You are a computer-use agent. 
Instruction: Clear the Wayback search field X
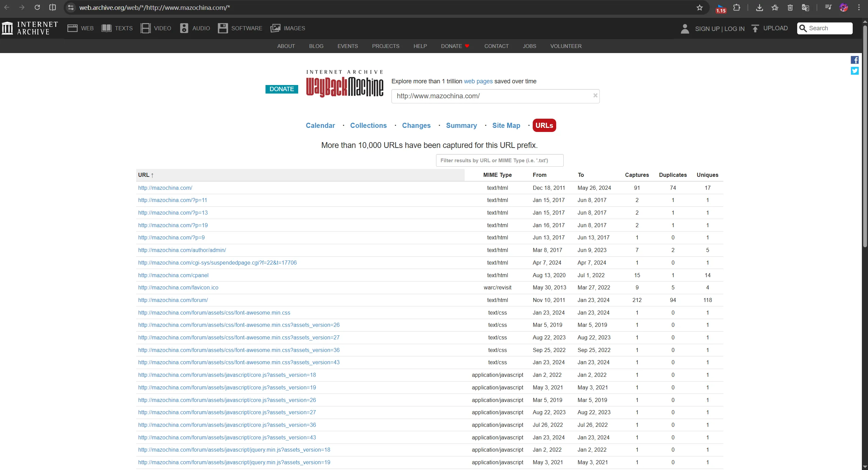click(595, 96)
